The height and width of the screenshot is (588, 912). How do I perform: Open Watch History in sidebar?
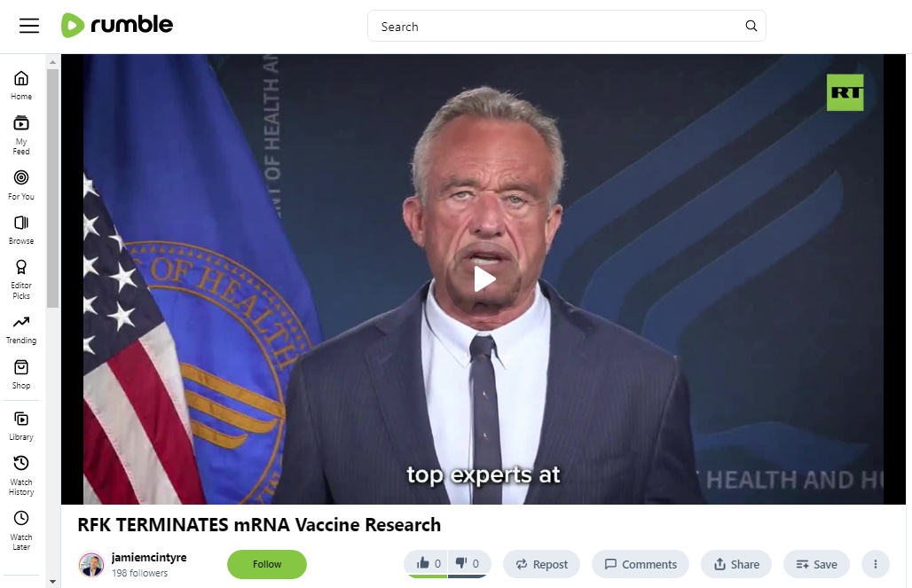tap(21, 476)
